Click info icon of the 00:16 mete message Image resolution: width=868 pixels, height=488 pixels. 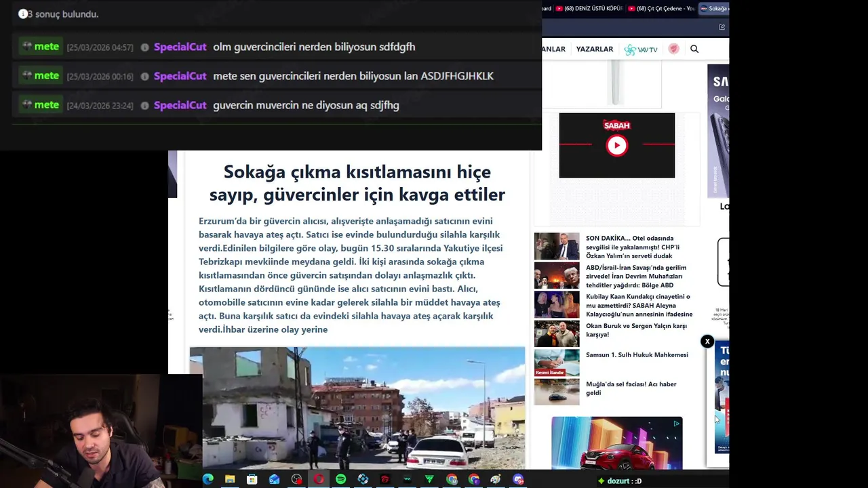tap(144, 77)
